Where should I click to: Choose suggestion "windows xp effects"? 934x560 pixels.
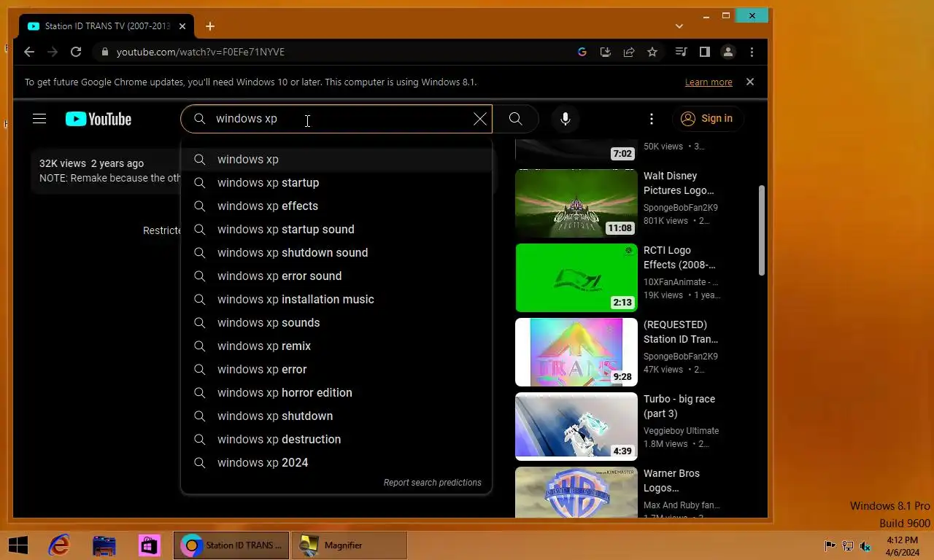coord(336,206)
